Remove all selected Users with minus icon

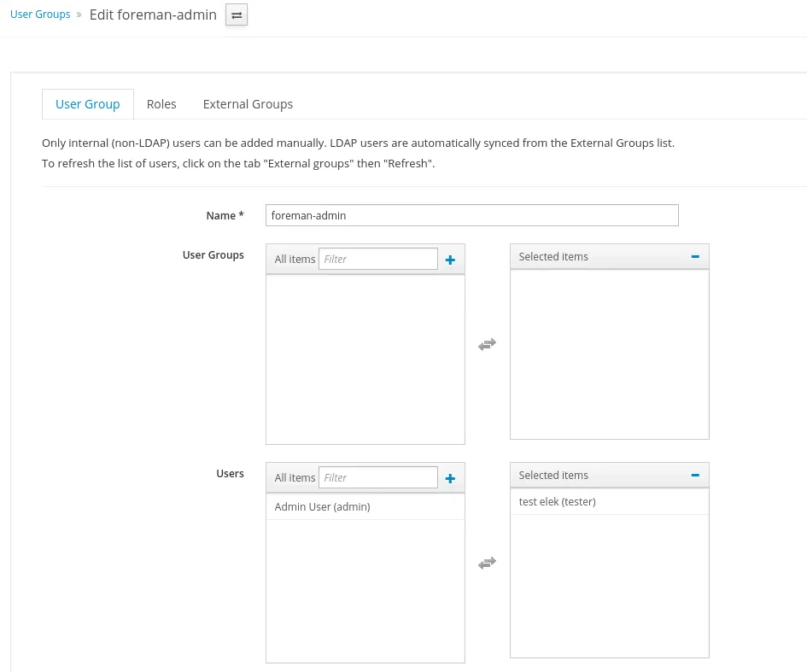tap(695, 475)
